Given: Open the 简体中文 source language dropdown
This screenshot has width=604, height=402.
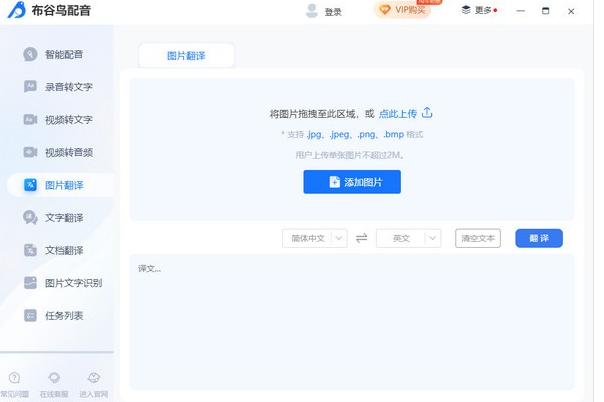Looking at the screenshot, I should point(315,238).
